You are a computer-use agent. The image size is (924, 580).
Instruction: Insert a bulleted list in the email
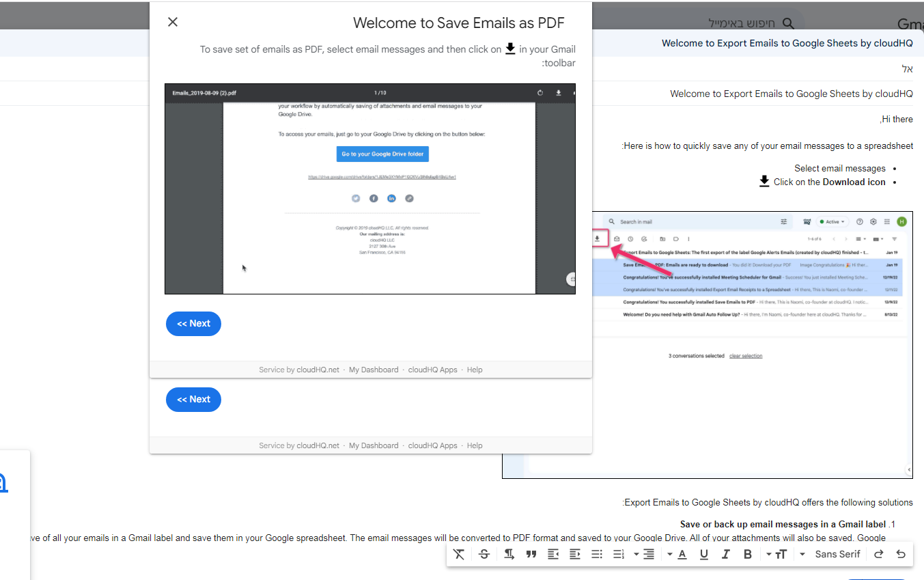[597, 554]
